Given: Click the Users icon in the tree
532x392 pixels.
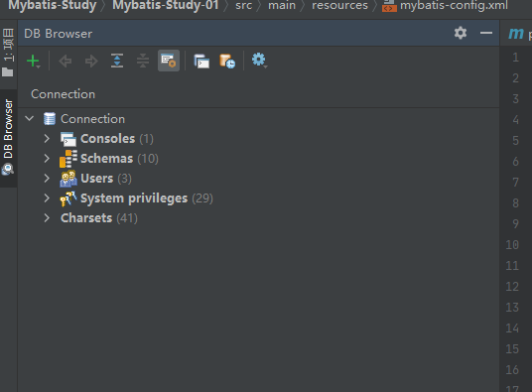Looking at the screenshot, I should click(68, 179).
